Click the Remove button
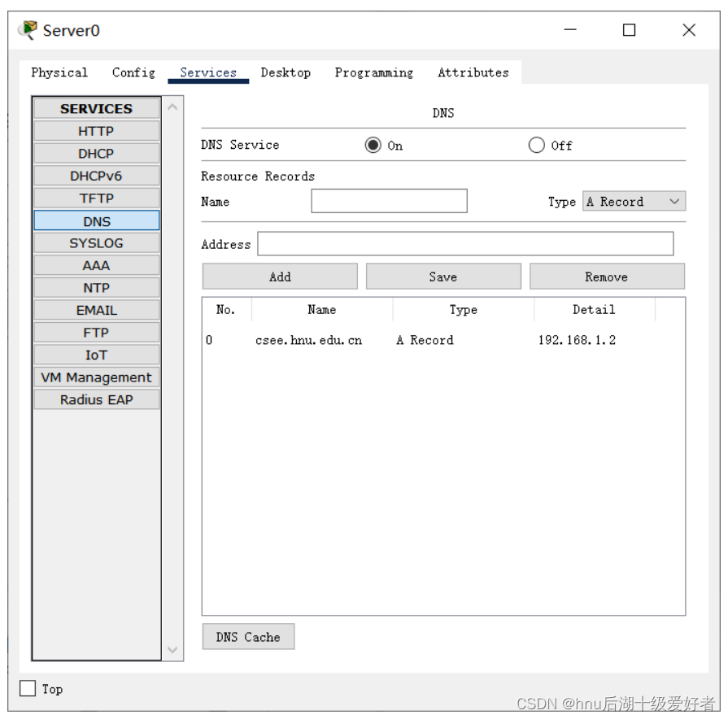Viewport: 728px width, 719px height. coord(607,277)
